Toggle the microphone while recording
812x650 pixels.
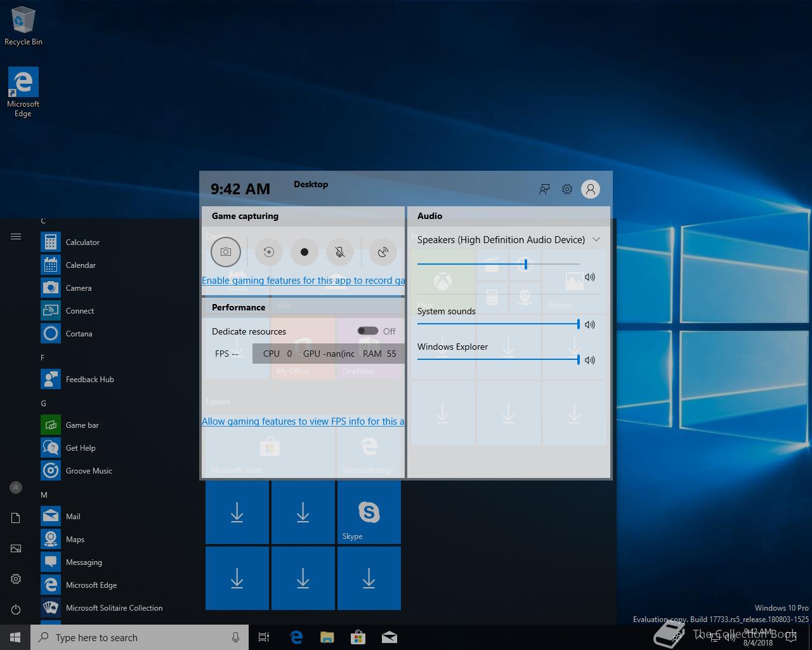coord(340,252)
